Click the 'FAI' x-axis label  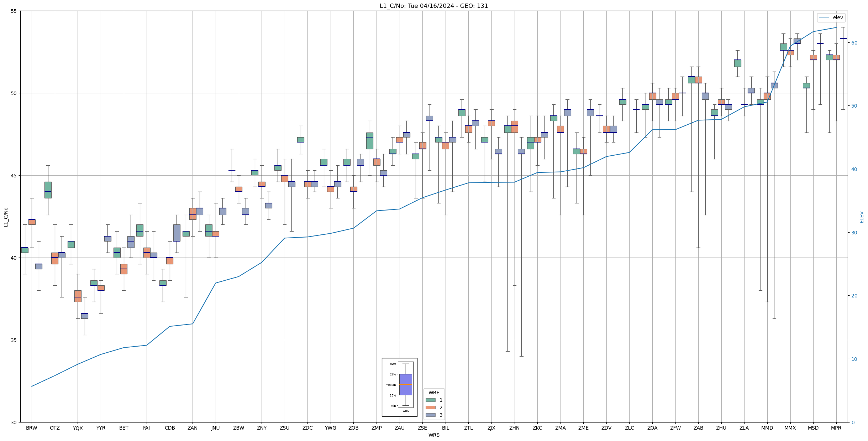pos(147,428)
